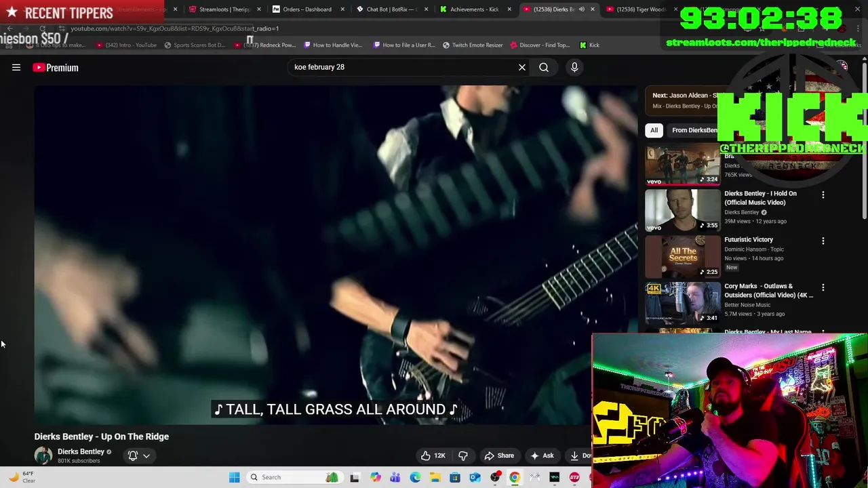
Task: Start voice search with the microphone
Action: click(x=574, y=67)
